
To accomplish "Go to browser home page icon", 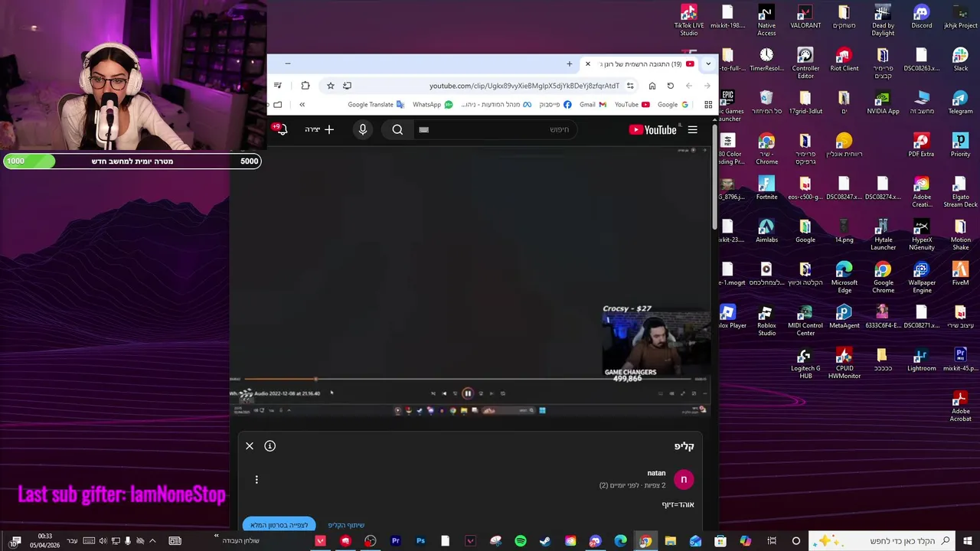I will (x=652, y=86).
